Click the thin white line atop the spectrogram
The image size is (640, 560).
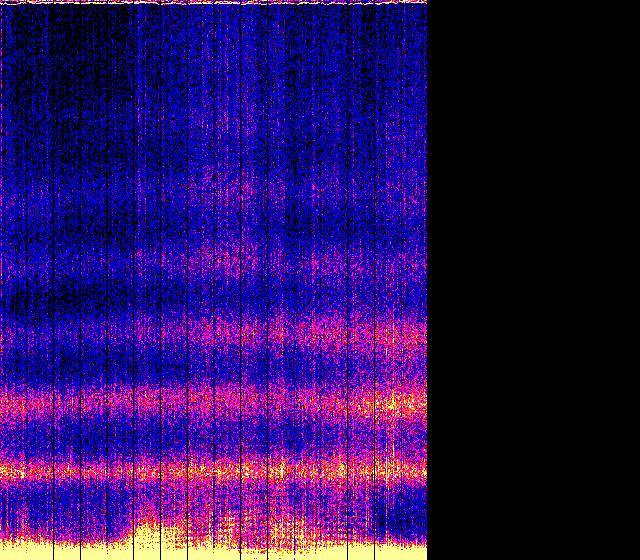coord(213,3)
